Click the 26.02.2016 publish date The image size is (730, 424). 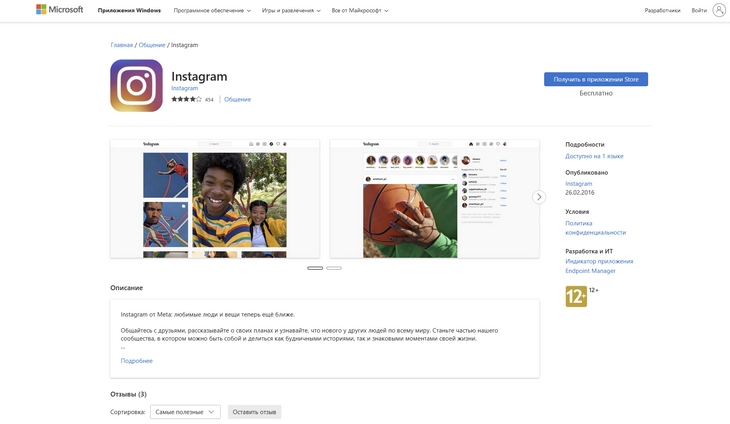[580, 192]
